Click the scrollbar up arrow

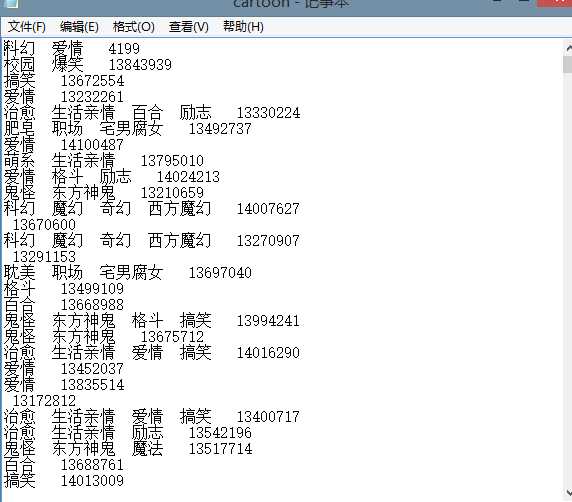(x=568, y=48)
